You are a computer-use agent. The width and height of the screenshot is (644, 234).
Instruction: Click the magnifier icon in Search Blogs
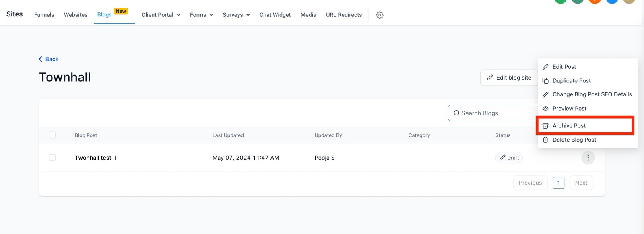click(456, 113)
